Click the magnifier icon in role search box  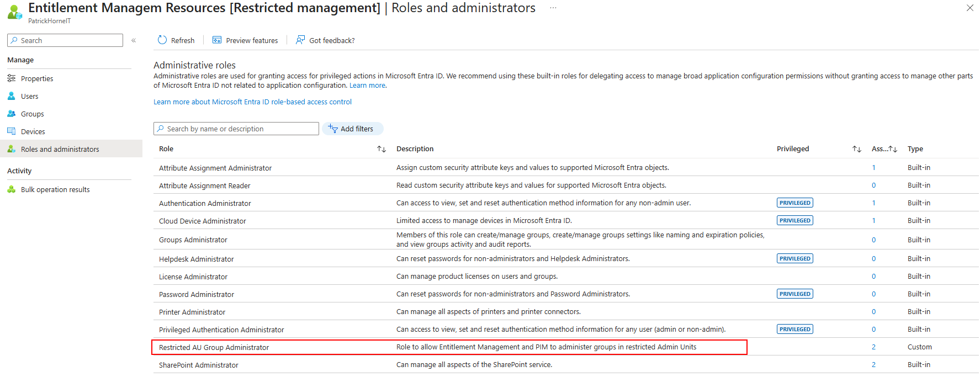[x=161, y=129]
